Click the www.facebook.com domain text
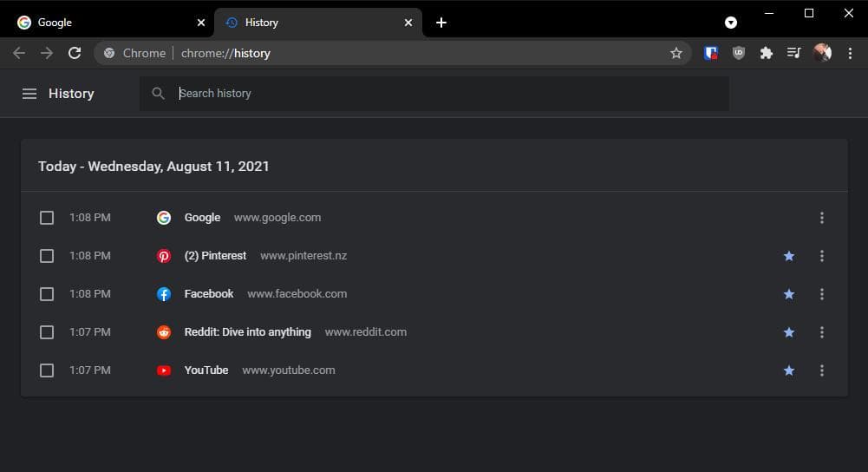 coord(297,294)
